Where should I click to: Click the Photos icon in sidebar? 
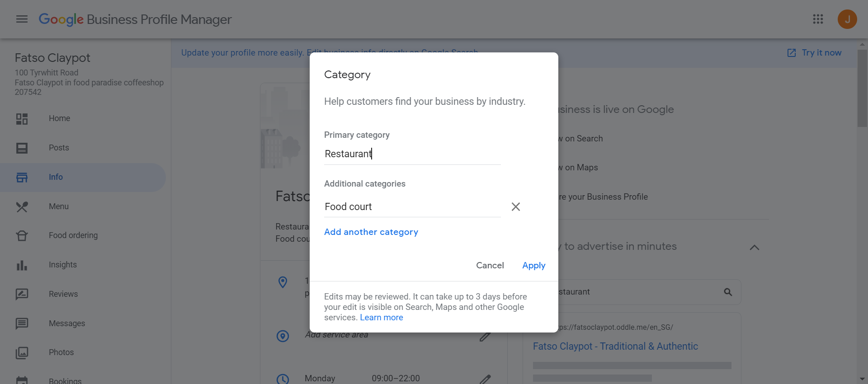(22, 352)
